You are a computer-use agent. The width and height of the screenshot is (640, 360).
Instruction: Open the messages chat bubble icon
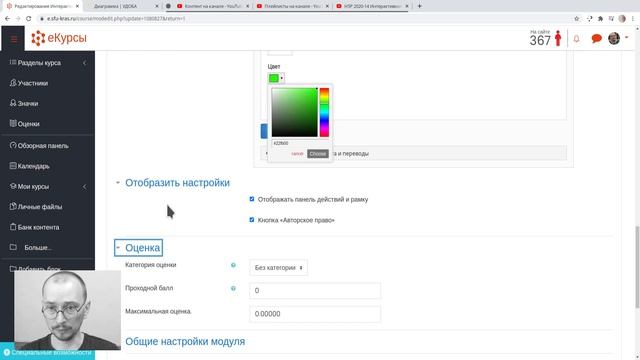596,39
